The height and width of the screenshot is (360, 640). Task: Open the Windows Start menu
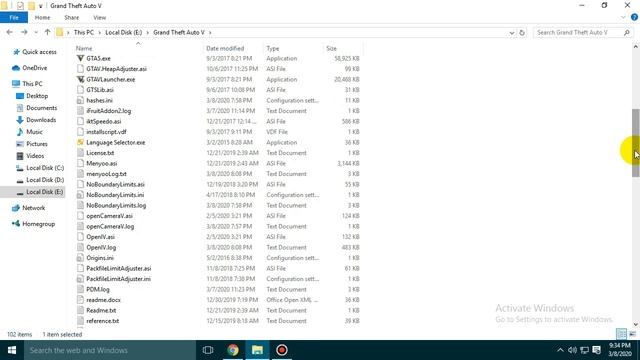(x=12, y=350)
